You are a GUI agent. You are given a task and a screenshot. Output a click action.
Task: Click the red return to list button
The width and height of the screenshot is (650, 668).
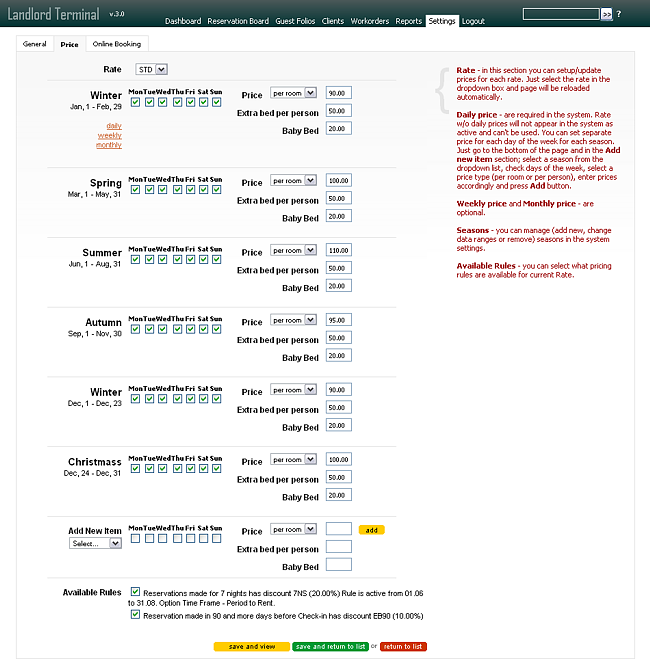[403, 646]
